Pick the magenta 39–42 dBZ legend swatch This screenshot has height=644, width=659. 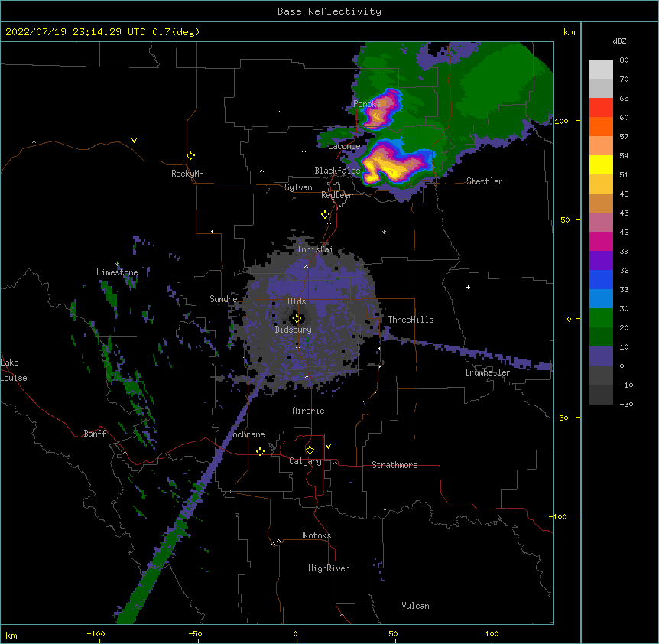click(x=601, y=241)
